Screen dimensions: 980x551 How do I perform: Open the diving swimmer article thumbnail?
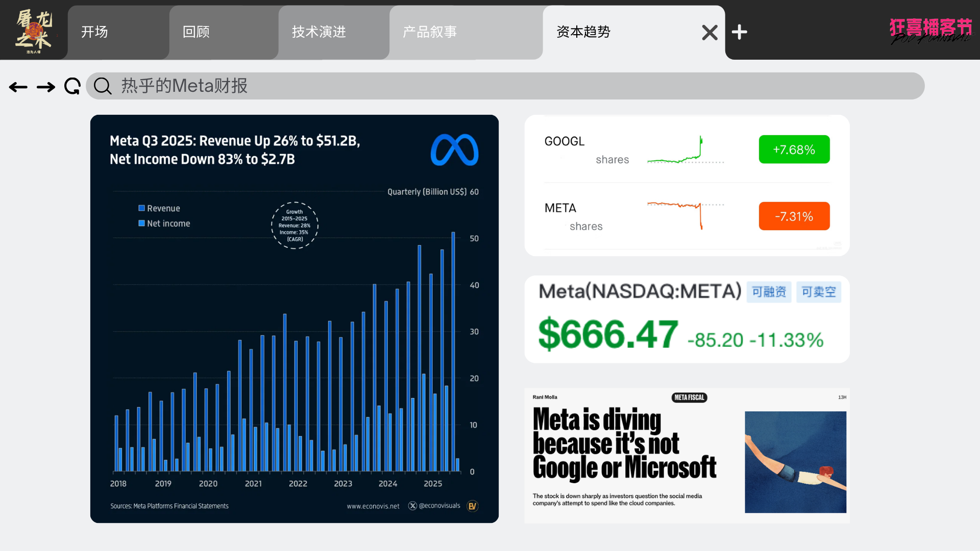pos(795,462)
